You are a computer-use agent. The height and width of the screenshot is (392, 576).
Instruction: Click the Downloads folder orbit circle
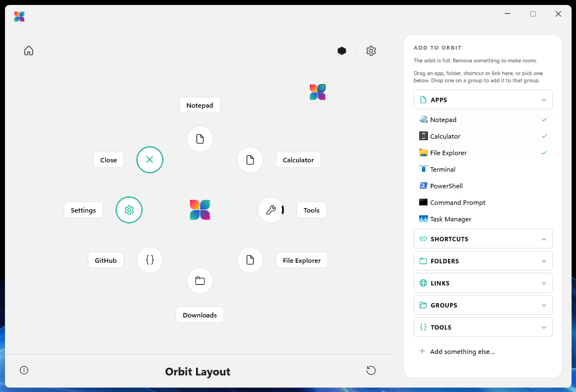[200, 281]
